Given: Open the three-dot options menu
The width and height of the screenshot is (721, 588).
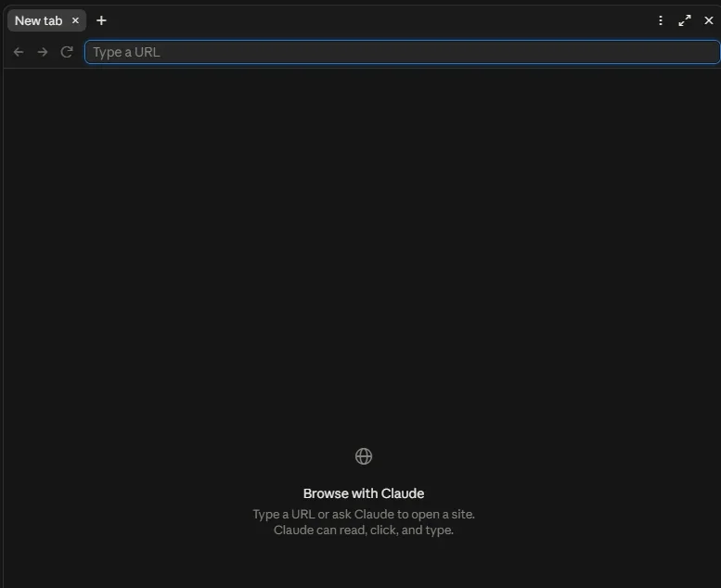Looking at the screenshot, I should point(661,20).
